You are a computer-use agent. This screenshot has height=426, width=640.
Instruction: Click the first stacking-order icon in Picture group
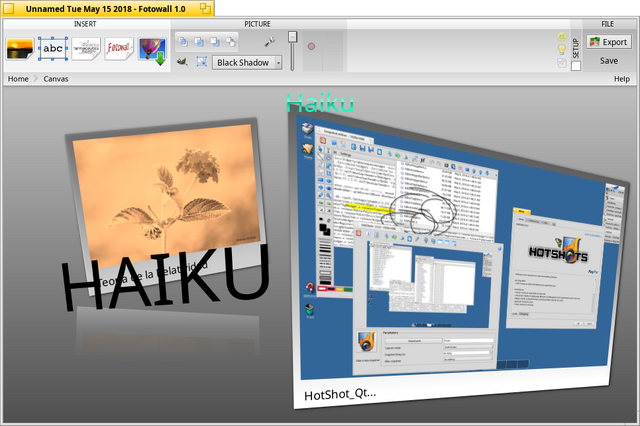(183, 42)
